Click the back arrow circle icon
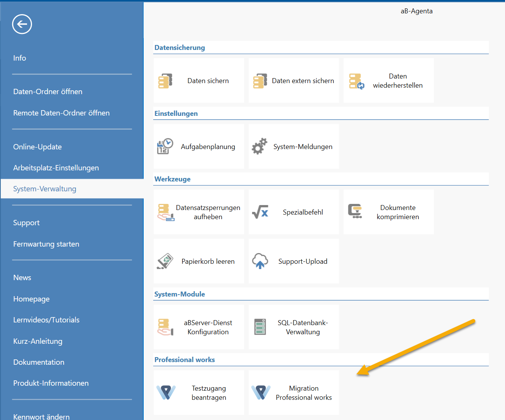Image resolution: width=505 pixels, height=420 pixels. tap(22, 24)
